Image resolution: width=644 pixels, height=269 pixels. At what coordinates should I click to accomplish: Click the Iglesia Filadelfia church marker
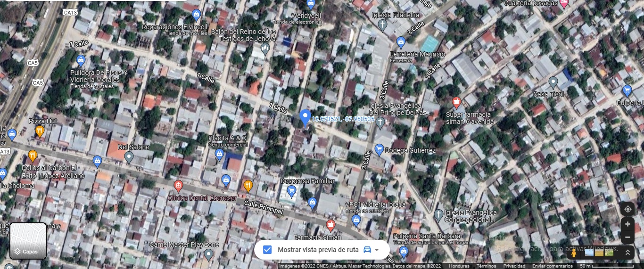point(383,25)
